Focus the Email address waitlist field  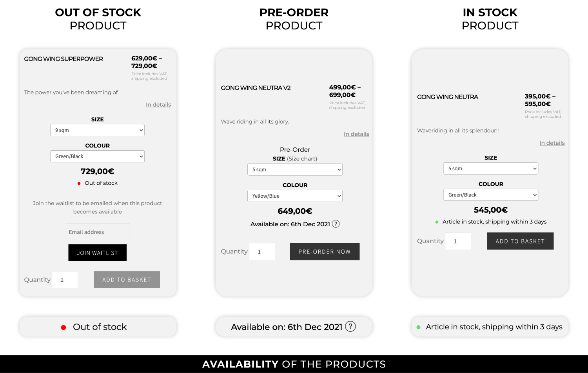(97, 232)
